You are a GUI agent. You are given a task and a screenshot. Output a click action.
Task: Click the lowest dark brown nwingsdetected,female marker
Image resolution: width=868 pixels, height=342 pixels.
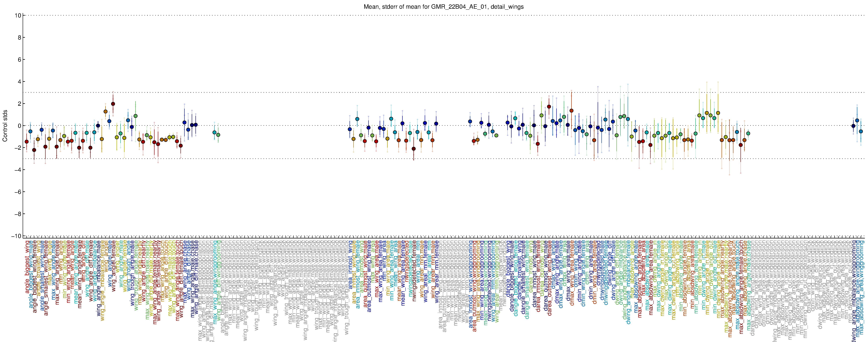point(414,149)
